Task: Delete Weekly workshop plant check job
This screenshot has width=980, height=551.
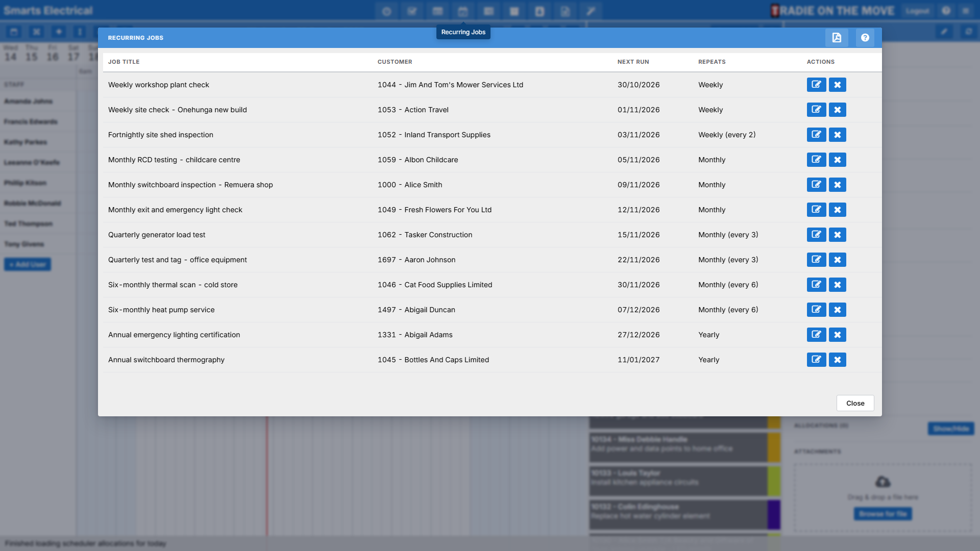Action: [838, 85]
